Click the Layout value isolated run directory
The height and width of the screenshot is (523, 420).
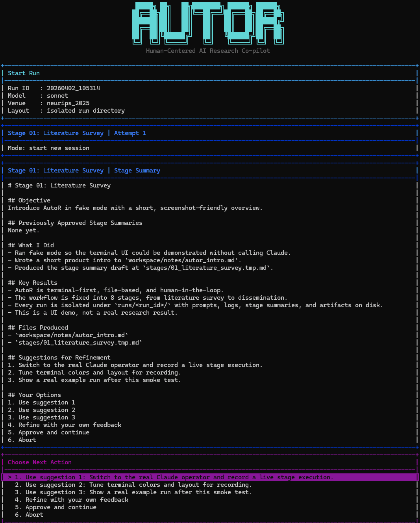point(86,111)
